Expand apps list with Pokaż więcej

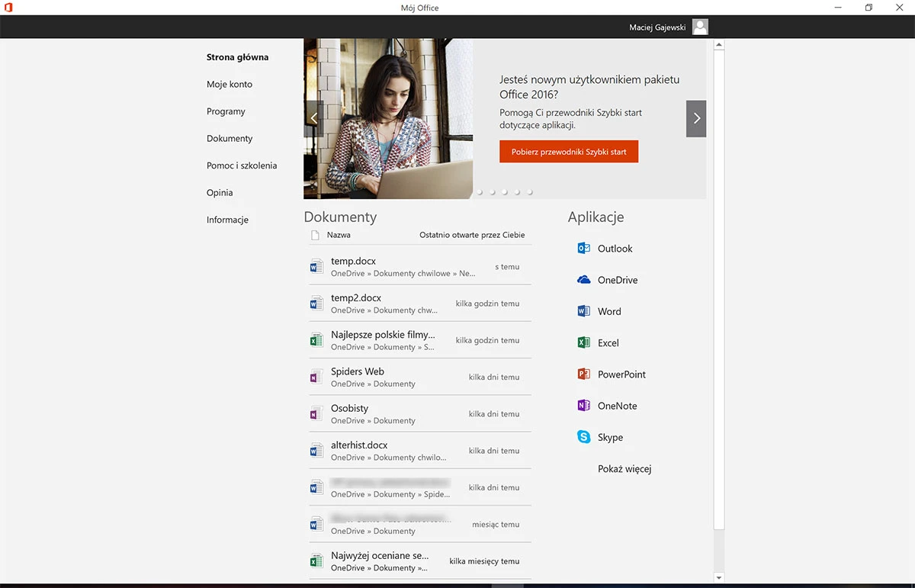[624, 469]
